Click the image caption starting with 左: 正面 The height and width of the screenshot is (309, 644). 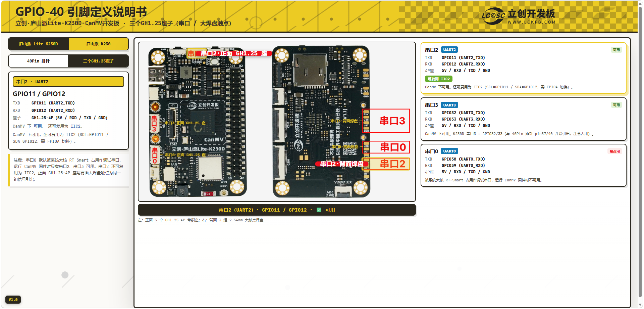point(201,220)
